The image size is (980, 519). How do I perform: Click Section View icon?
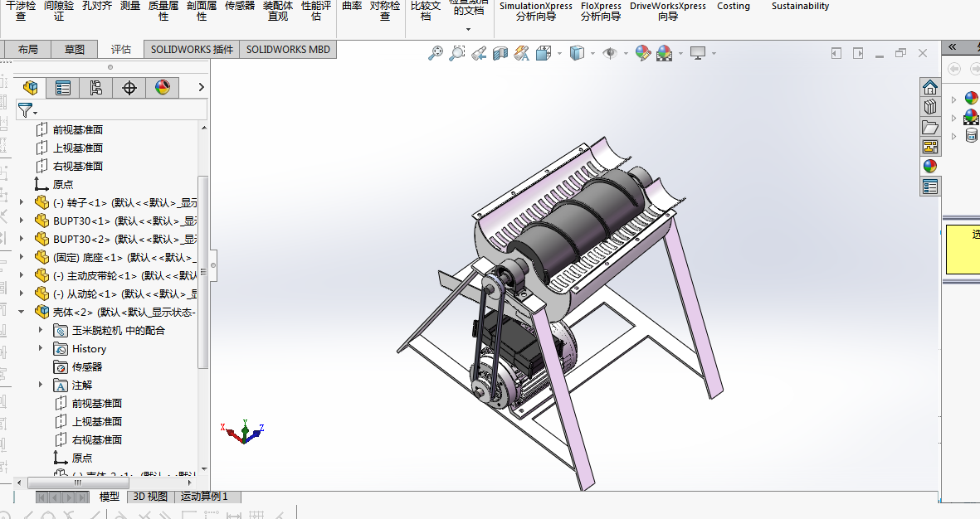click(500, 53)
